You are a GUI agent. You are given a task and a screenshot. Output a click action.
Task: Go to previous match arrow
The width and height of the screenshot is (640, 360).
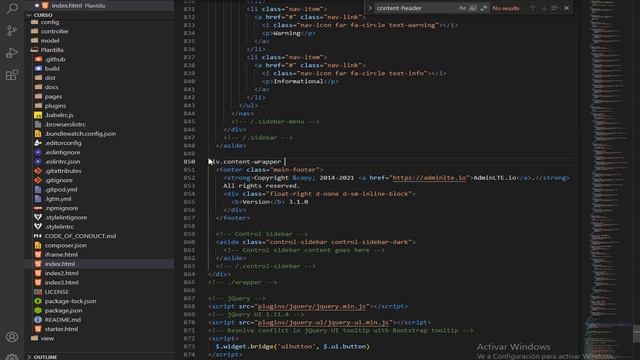click(x=532, y=8)
